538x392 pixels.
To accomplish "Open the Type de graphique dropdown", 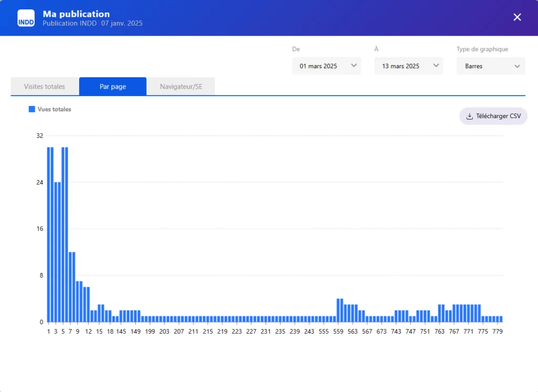I will click(x=491, y=66).
